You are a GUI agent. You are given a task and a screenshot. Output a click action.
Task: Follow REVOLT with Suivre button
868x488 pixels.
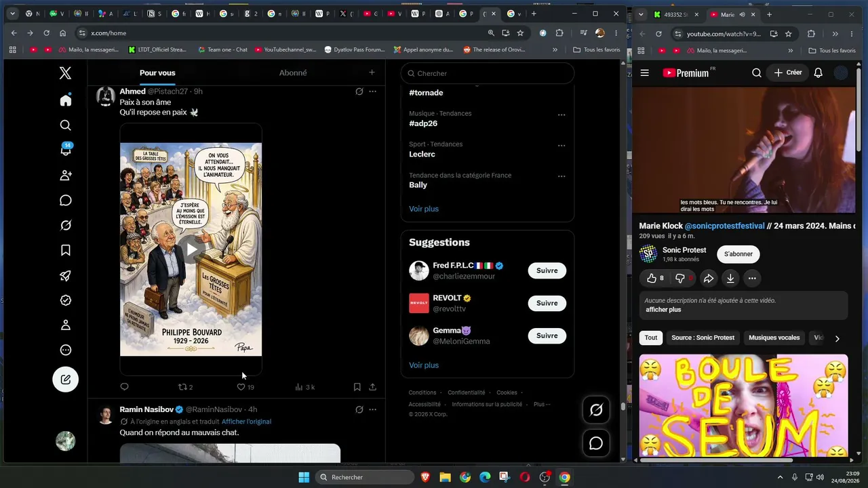[x=547, y=303]
